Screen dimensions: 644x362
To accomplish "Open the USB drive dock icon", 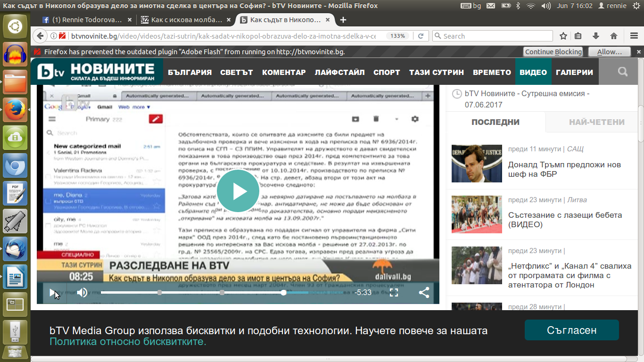I will coord(15,332).
